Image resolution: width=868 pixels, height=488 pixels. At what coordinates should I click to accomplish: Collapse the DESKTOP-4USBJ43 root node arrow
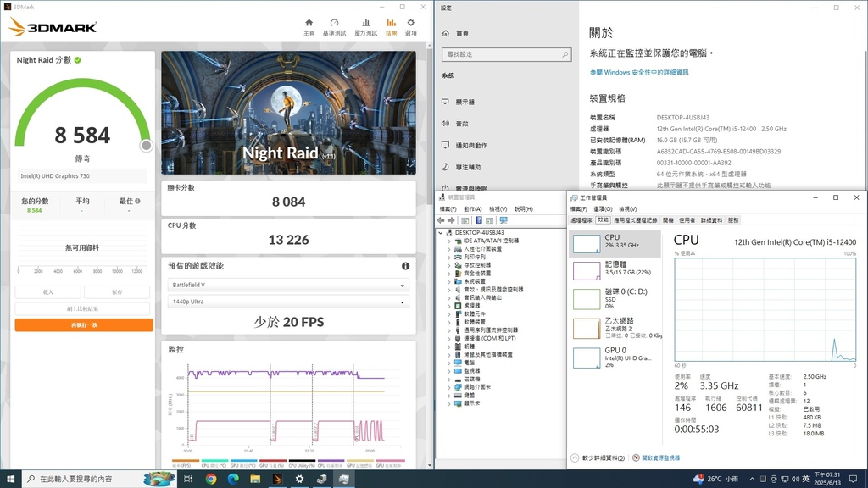pyautogui.click(x=441, y=233)
